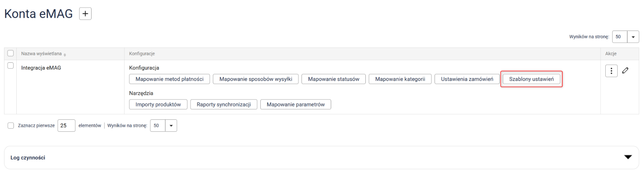Open Mapowanie parametrów tool
This screenshot has width=644, height=174.
tap(295, 105)
